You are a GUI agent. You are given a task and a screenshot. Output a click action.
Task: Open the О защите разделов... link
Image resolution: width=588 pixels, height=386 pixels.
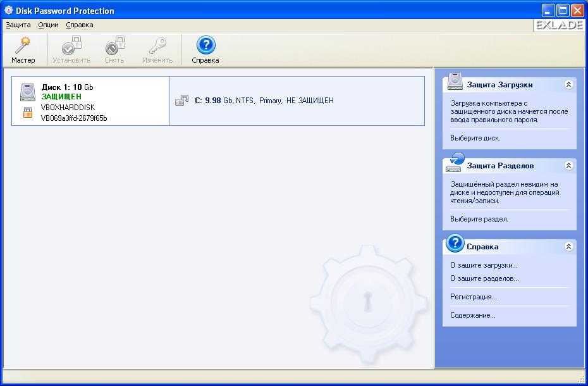click(484, 278)
